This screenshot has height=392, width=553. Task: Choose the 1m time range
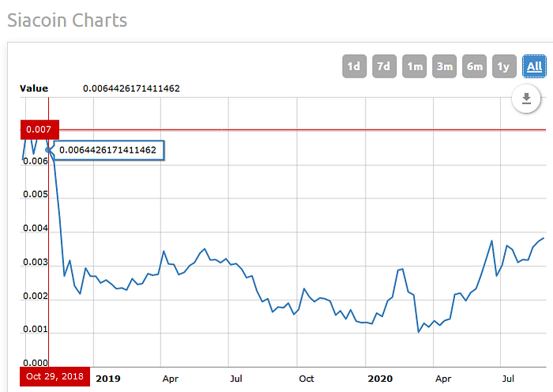click(x=415, y=66)
